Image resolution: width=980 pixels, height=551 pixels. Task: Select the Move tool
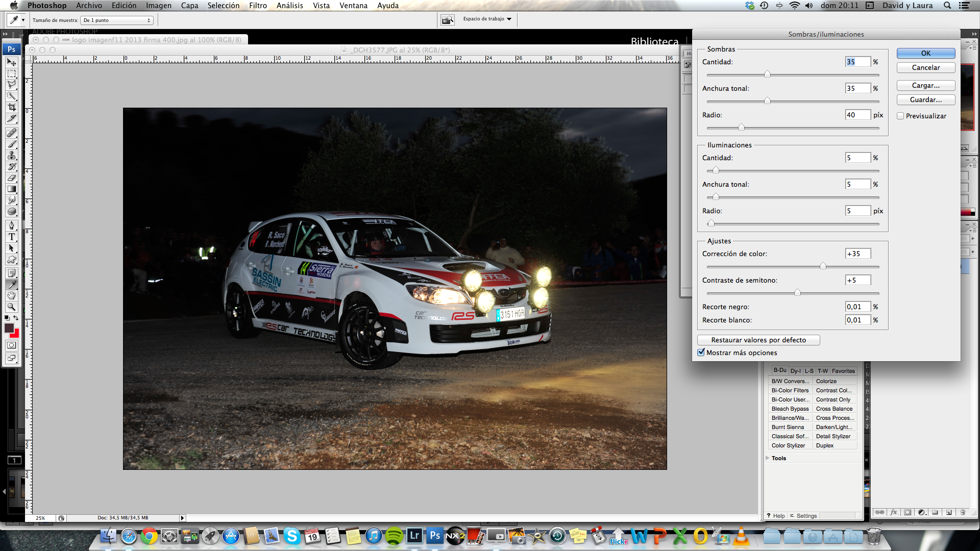11,62
